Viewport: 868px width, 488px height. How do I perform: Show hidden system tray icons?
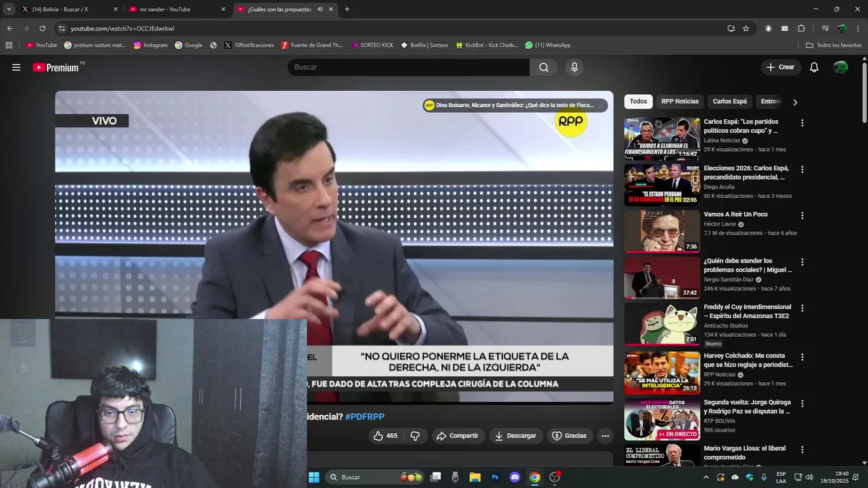(705, 477)
